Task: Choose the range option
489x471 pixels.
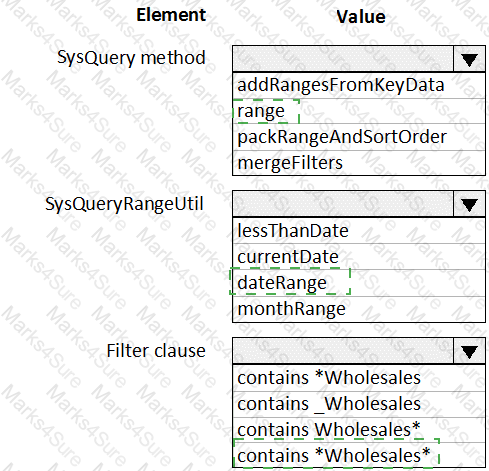Action: pos(359,111)
